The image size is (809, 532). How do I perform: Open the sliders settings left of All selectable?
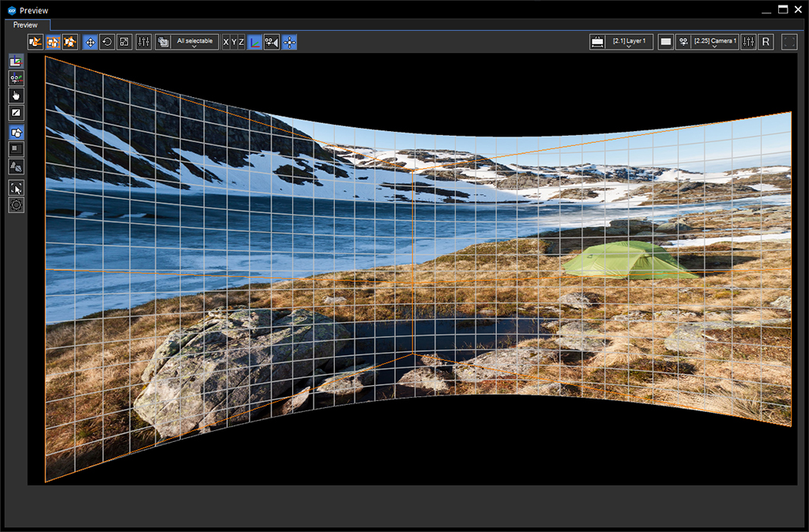pos(144,42)
